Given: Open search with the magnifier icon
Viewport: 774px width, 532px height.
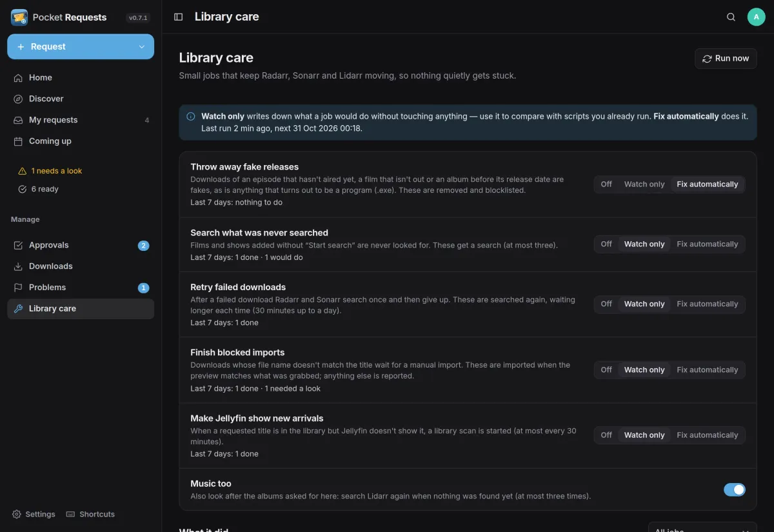Looking at the screenshot, I should coord(731,17).
